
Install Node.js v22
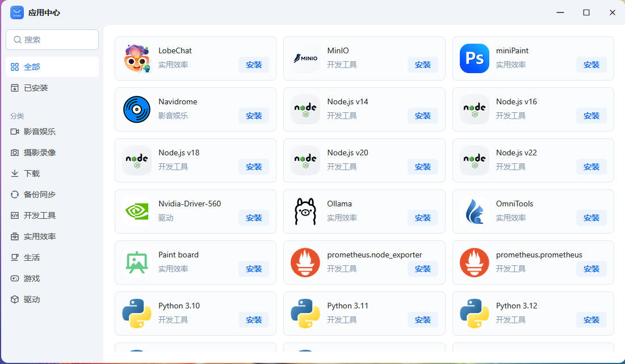[591, 167]
